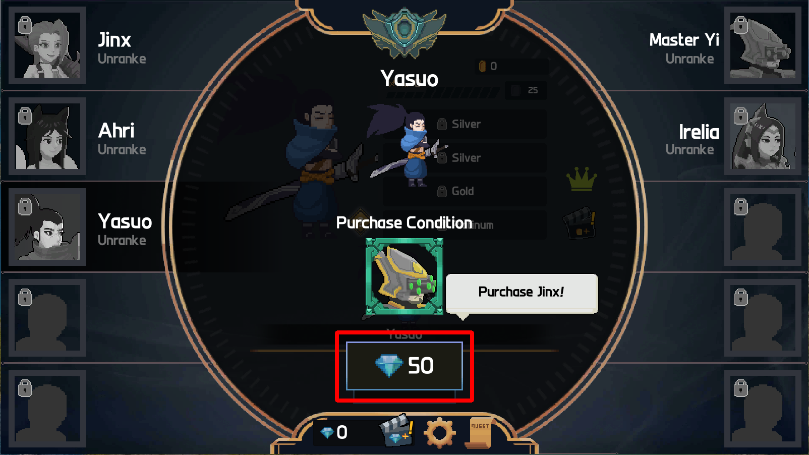Image resolution: width=809 pixels, height=455 pixels.
Task: Click the first empty locked slot below Yasuo
Action: point(47,318)
